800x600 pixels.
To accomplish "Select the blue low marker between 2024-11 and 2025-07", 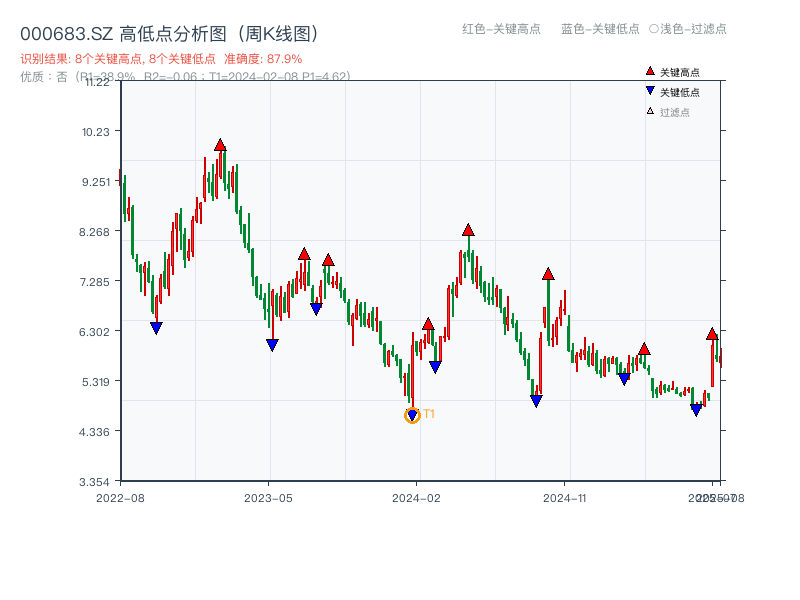I will tap(624, 379).
